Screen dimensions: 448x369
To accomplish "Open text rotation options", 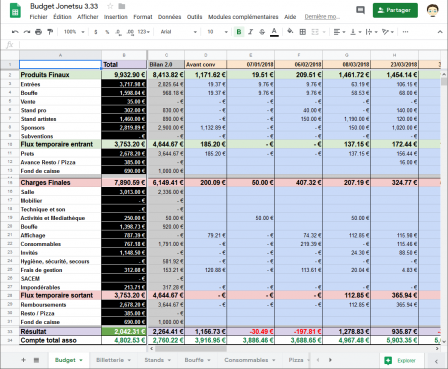I will [388, 32].
